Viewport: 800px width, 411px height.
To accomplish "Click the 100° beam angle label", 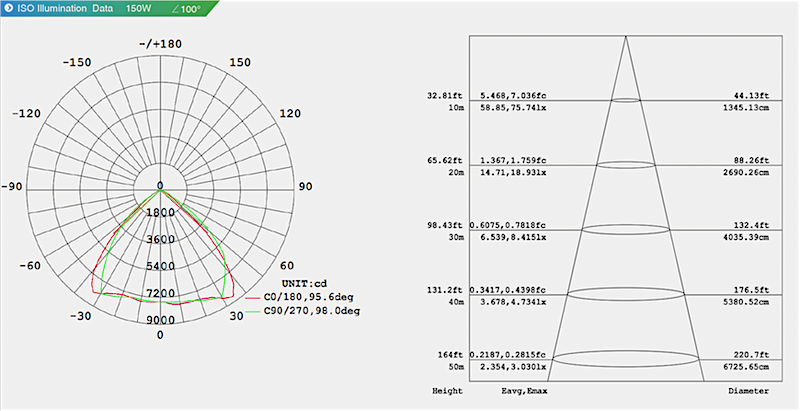I will (186, 9).
